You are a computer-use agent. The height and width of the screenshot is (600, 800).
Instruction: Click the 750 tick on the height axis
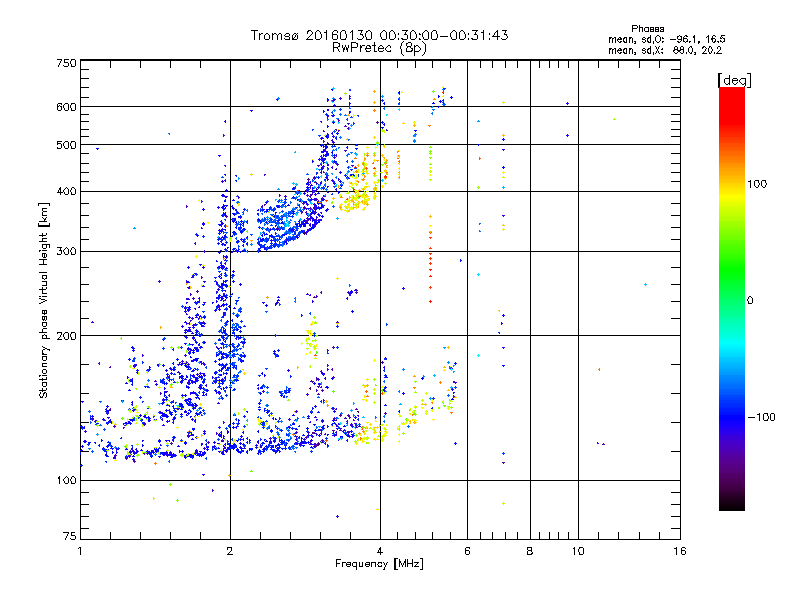66,63
